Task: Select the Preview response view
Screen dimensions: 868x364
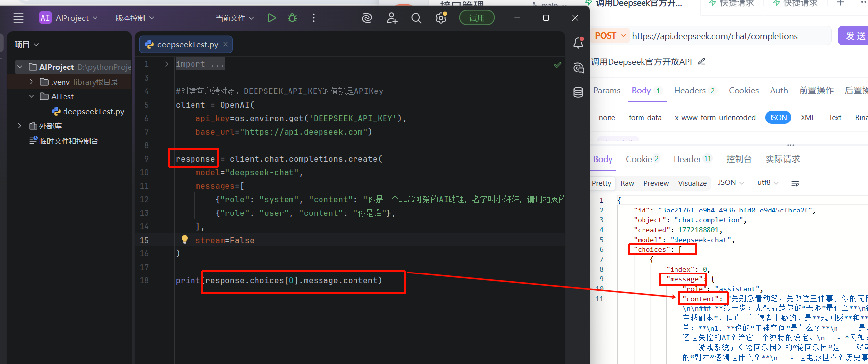Action: (x=656, y=183)
